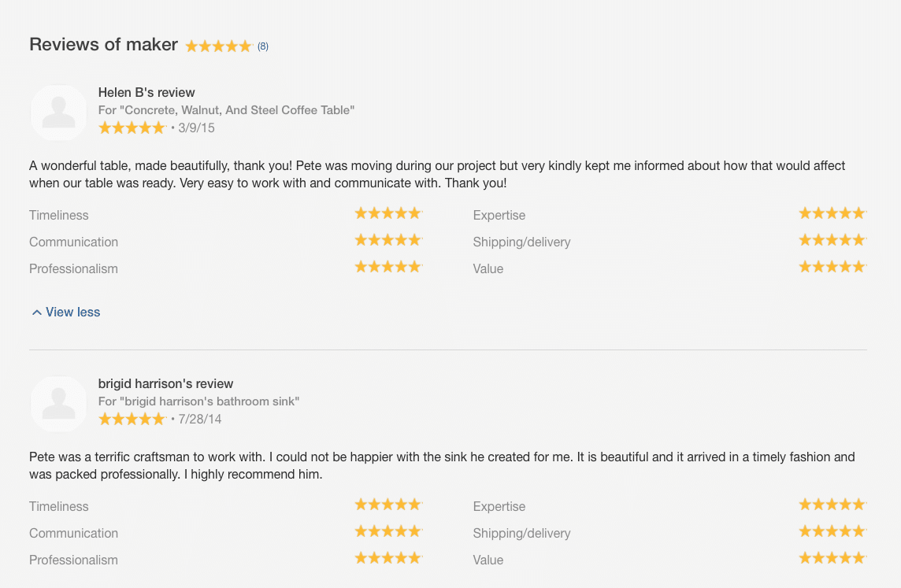901x588 pixels.
Task: Open "Concrete, Walnut, And Steel Coffee Table" project
Action: [x=227, y=110]
